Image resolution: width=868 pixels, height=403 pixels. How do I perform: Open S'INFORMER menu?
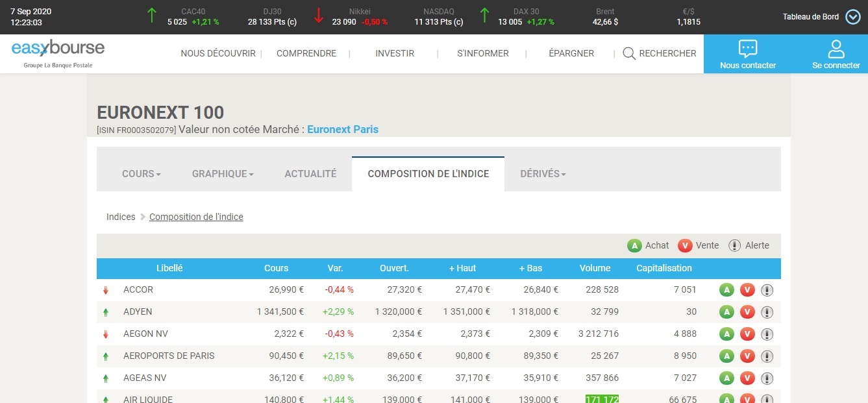pyautogui.click(x=483, y=53)
